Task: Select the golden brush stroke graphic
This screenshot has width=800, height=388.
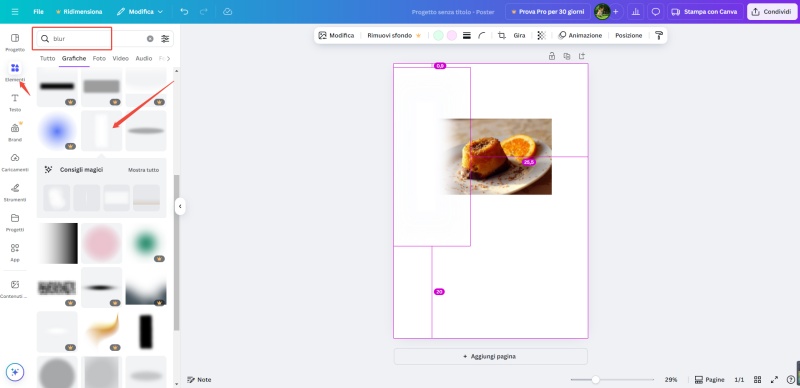Action: tap(102, 332)
